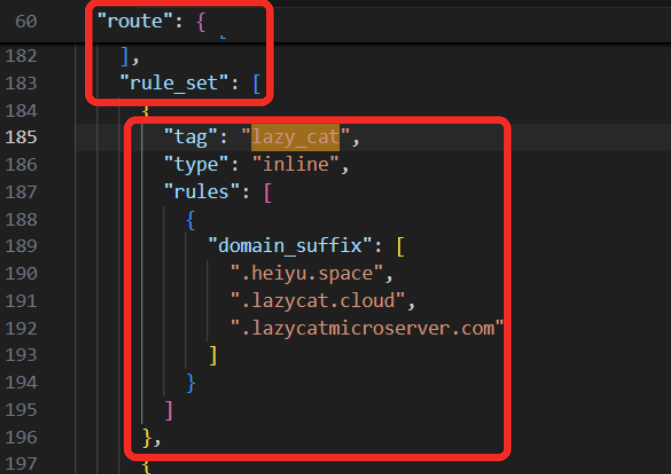
Task: Click the closing brace with comma on line 196
Action: [151, 438]
